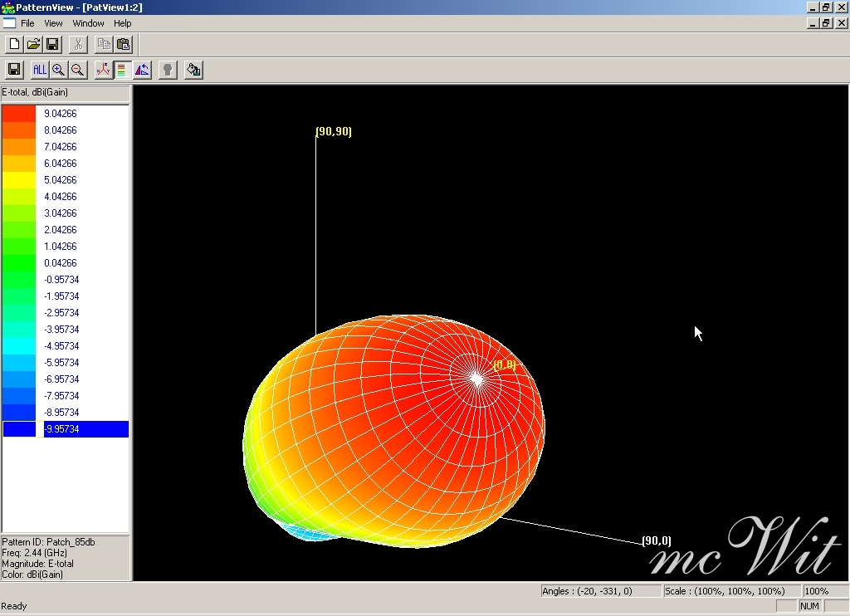Image resolution: width=850 pixels, height=616 pixels.
Task: Click the floppy disk icon left of ALL
Action: tap(14, 70)
